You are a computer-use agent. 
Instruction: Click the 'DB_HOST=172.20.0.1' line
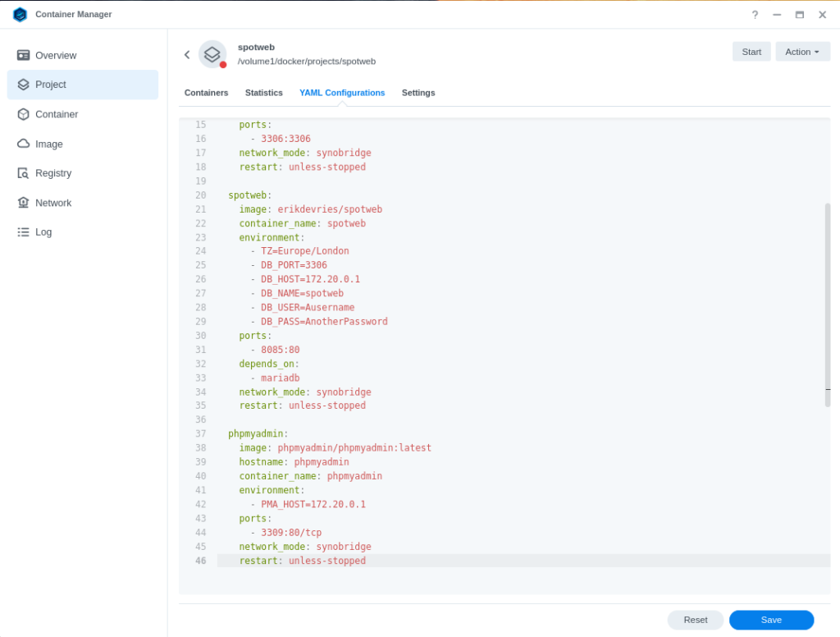[x=311, y=279]
